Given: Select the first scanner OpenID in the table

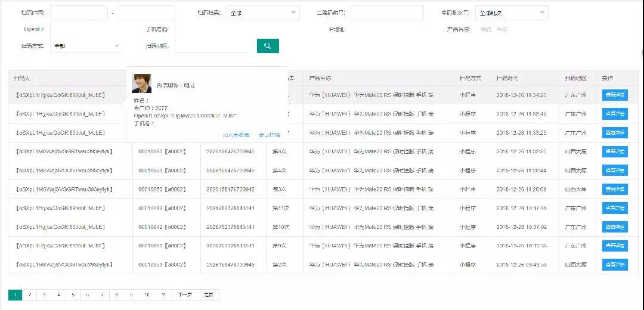Looking at the screenshot, I should tap(60, 95).
